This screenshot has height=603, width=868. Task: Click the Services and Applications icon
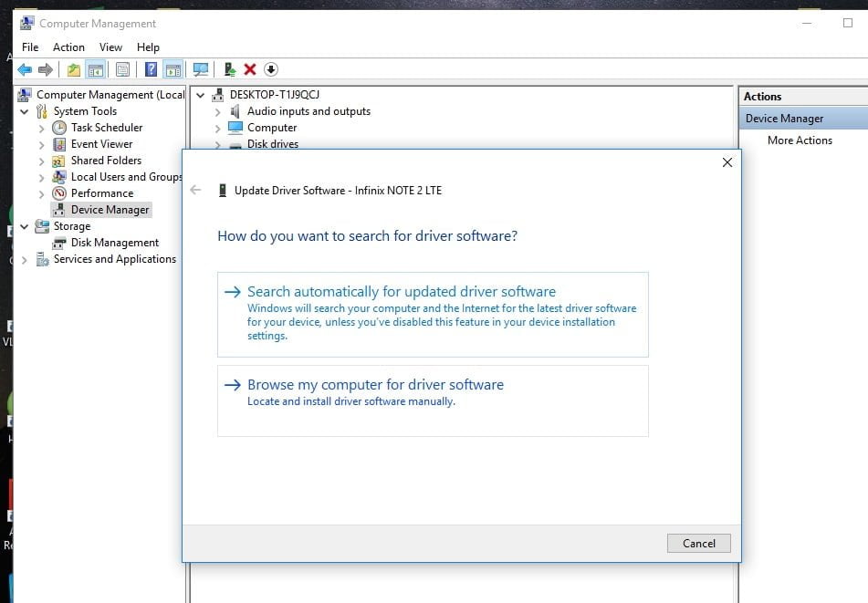42,259
